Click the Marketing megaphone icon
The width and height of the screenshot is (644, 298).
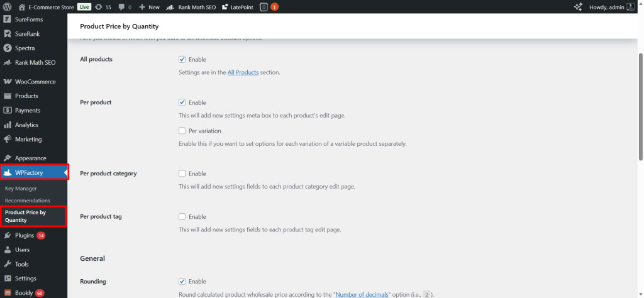(x=8, y=140)
